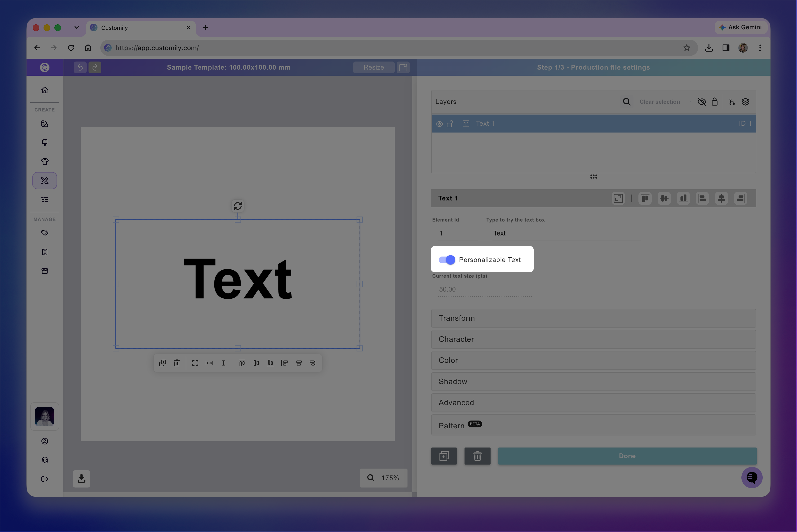Screen dimensions: 797x532
Task: Expand the Color section
Action: [x=593, y=360]
